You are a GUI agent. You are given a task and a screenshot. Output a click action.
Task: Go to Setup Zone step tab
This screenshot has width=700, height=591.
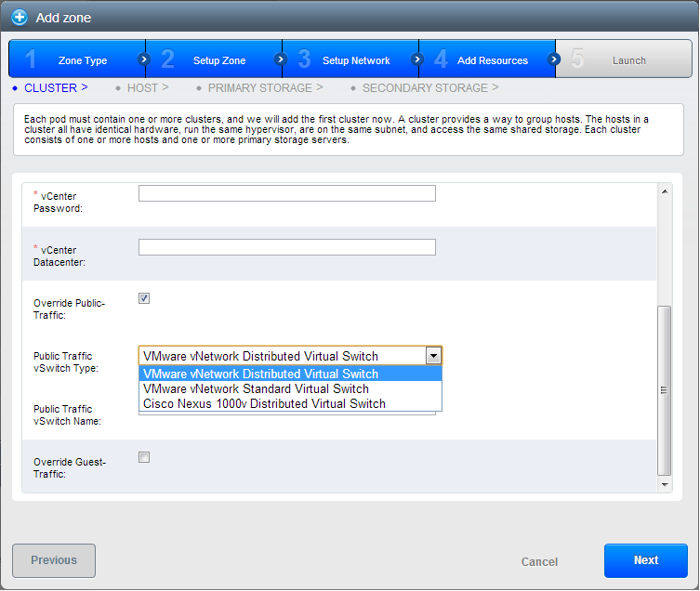[x=219, y=60]
